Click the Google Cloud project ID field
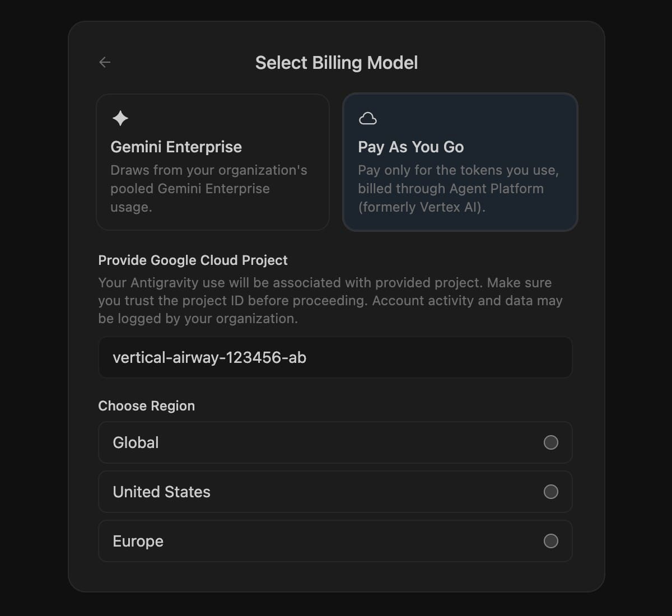Screen dimensions: 672x616 point(335,357)
